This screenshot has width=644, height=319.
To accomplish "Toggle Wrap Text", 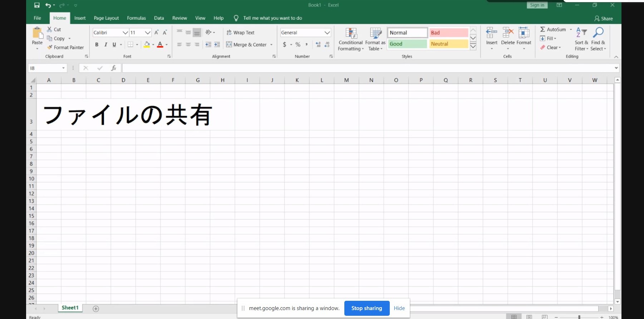I will pyautogui.click(x=240, y=33).
